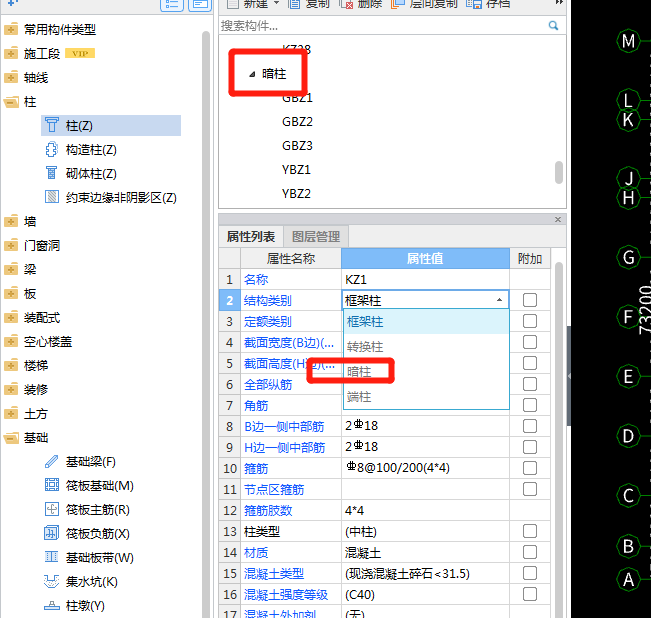Click the component list scrollbar thumb

[559, 172]
